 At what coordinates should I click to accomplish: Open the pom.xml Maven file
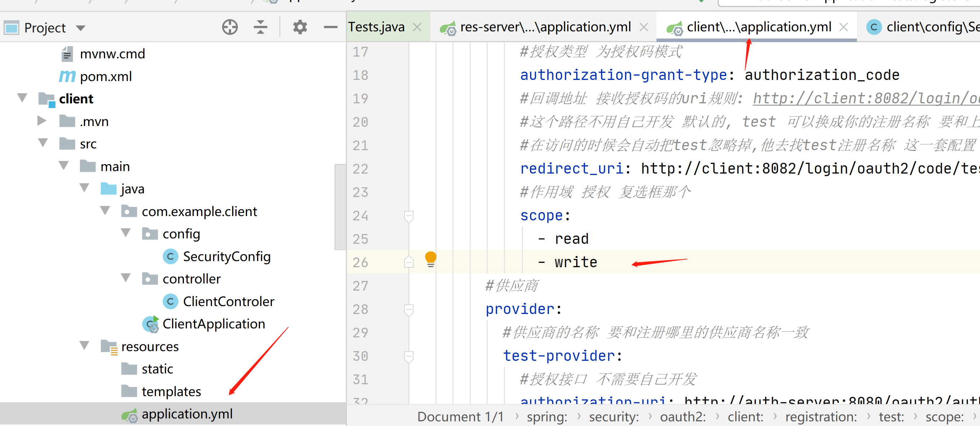106,76
